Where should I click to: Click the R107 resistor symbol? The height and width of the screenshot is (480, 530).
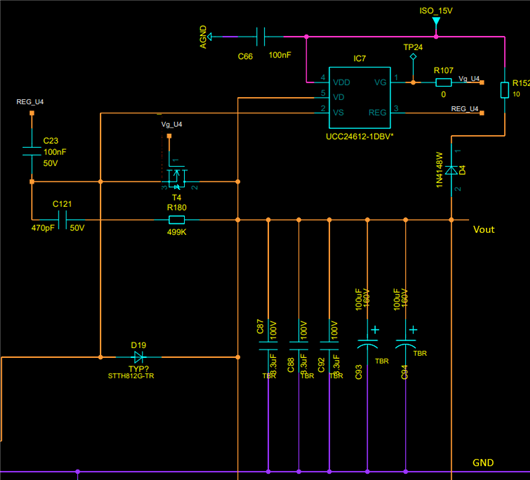pos(443,82)
